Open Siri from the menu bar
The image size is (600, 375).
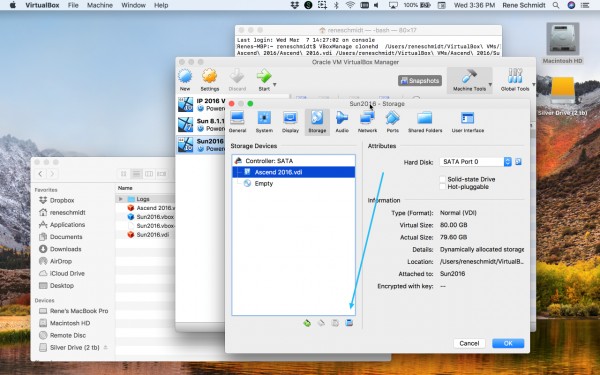pos(571,5)
